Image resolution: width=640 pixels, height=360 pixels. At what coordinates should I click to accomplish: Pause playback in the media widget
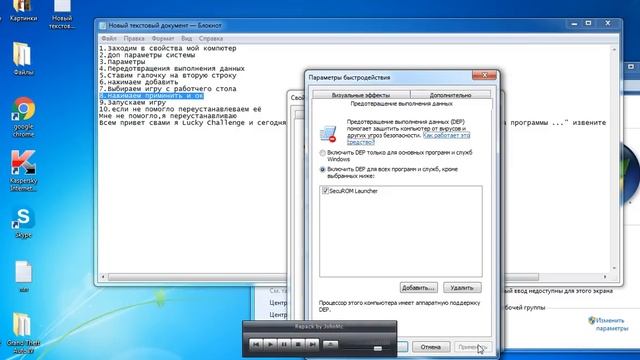pyautogui.click(x=284, y=344)
